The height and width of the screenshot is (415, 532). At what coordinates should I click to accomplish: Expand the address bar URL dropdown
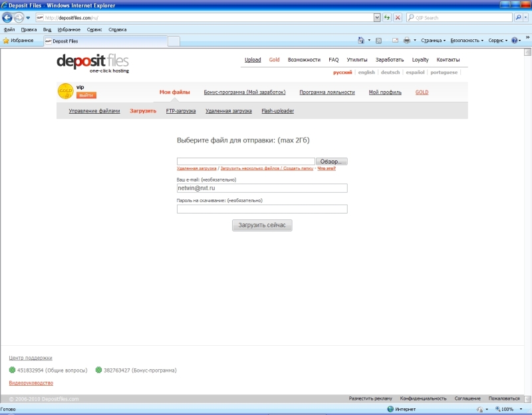(x=377, y=18)
